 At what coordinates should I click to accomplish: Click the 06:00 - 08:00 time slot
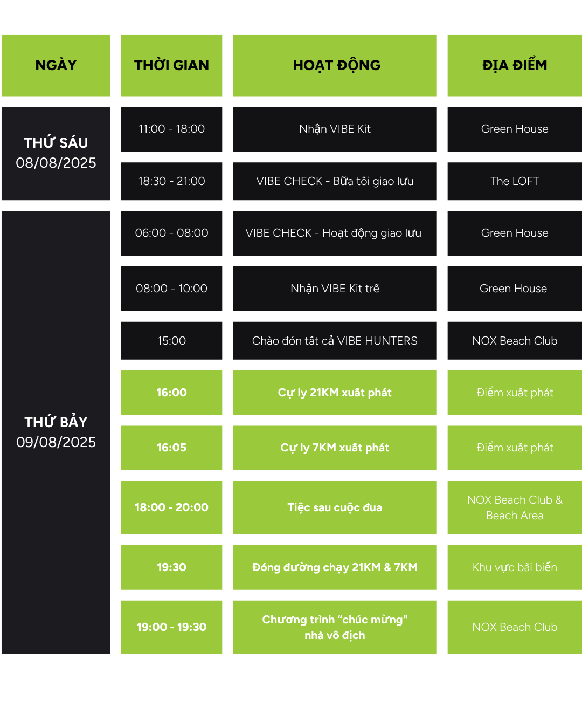[x=171, y=233]
